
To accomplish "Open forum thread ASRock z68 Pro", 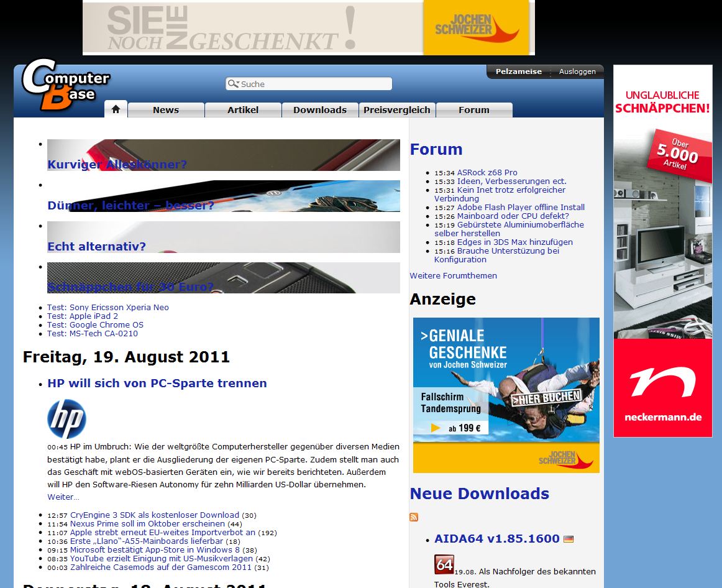I will (x=487, y=172).
